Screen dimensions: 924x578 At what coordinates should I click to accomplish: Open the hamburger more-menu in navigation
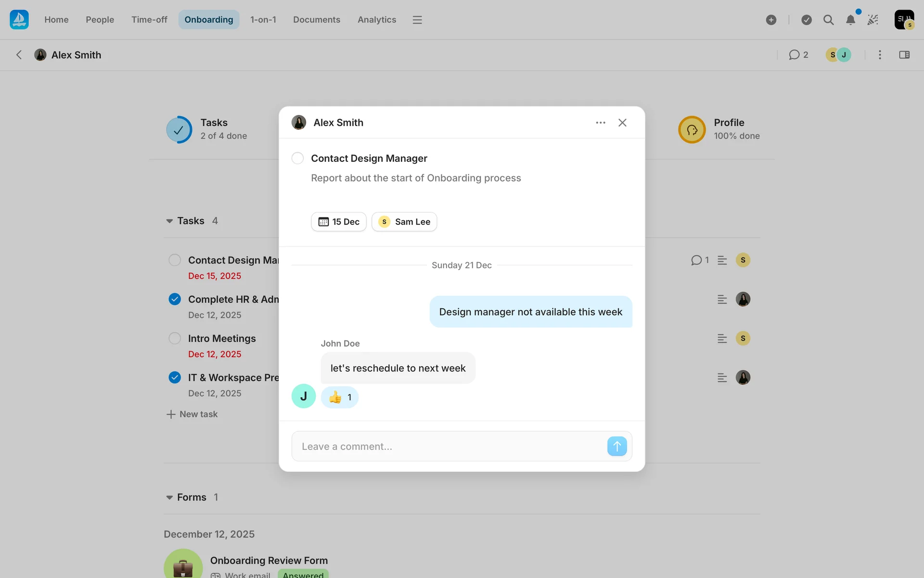click(417, 20)
